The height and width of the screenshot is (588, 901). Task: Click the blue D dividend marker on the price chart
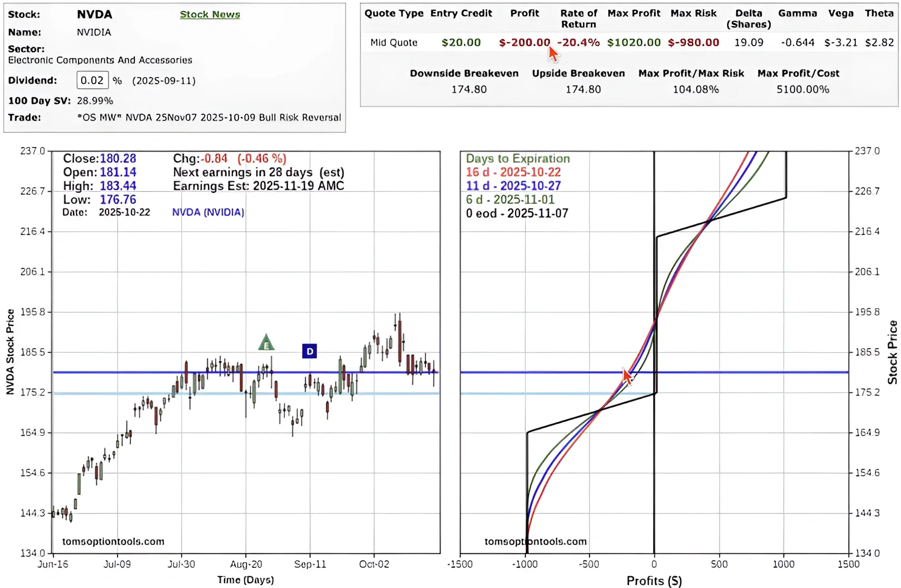[309, 351]
